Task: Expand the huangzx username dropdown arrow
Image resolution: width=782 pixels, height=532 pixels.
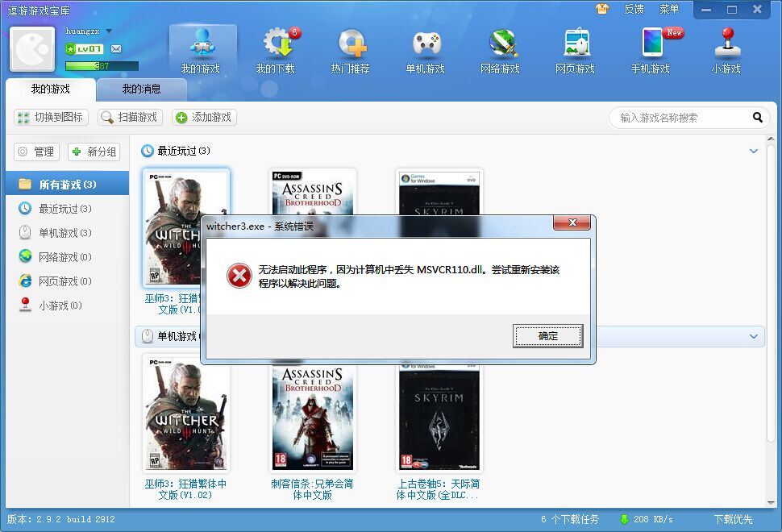Action: 109,31
